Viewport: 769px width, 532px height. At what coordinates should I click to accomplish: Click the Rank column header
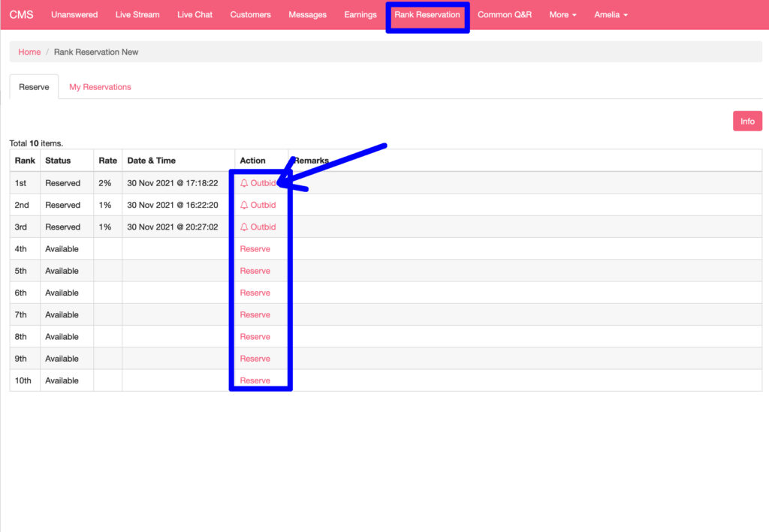point(25,161)
